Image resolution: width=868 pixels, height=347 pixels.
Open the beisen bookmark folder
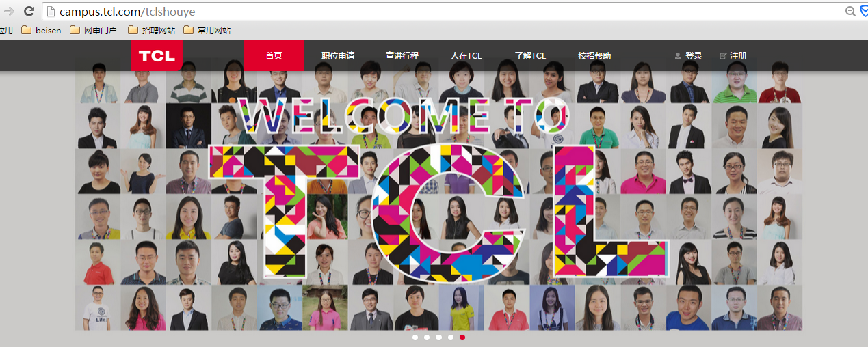coord(41,30)
